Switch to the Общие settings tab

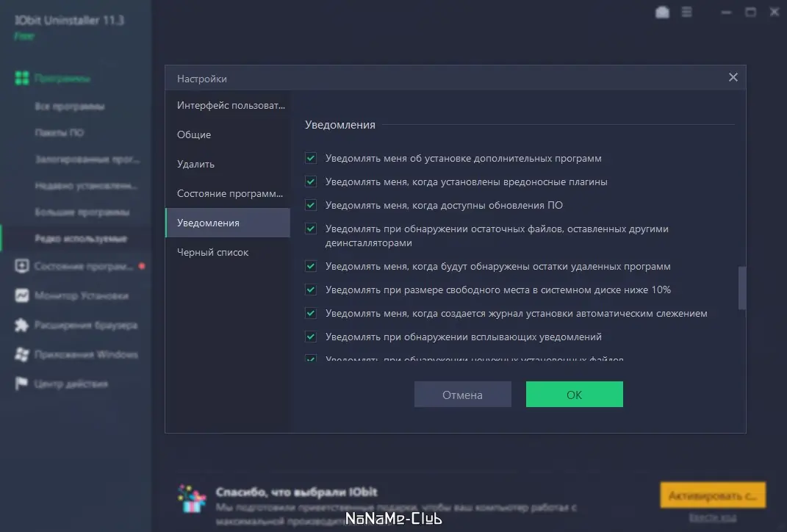(228, 134)
